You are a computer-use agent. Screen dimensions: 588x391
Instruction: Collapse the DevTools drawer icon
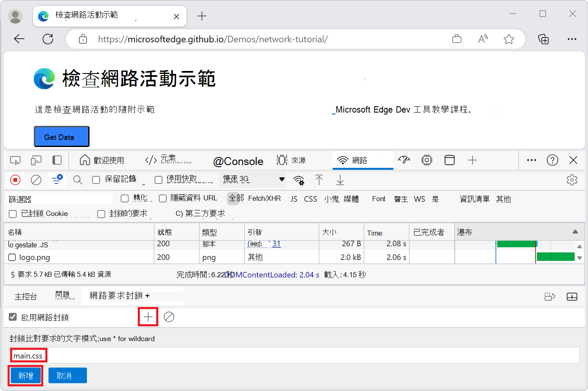click(x=572, y=297)
